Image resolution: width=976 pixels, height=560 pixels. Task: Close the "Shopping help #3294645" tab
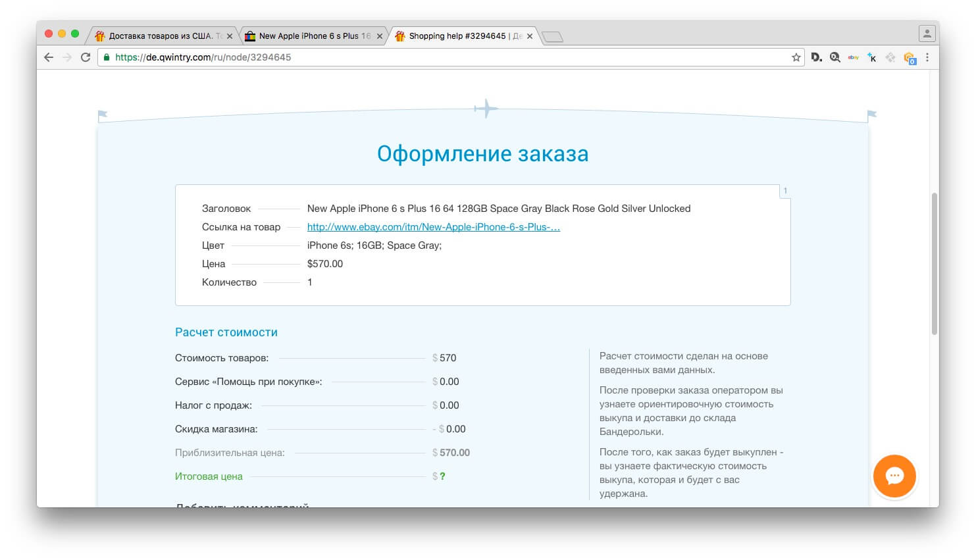point(530,36)
